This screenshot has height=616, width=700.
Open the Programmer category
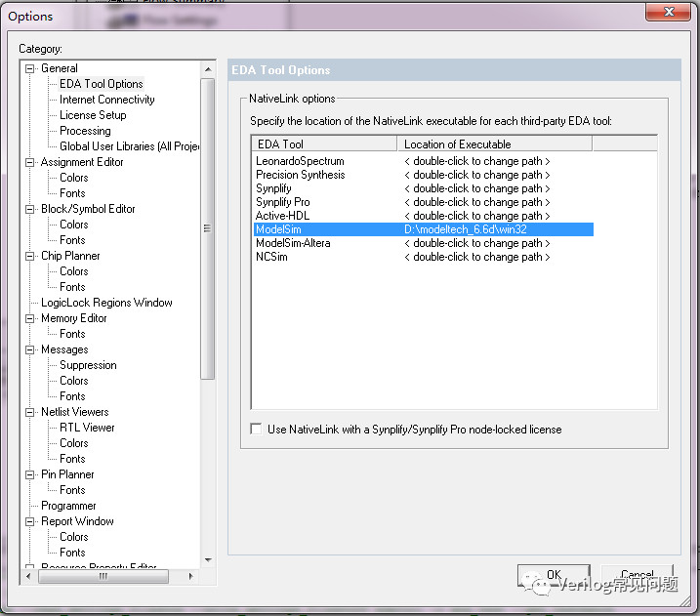[68, 506]
